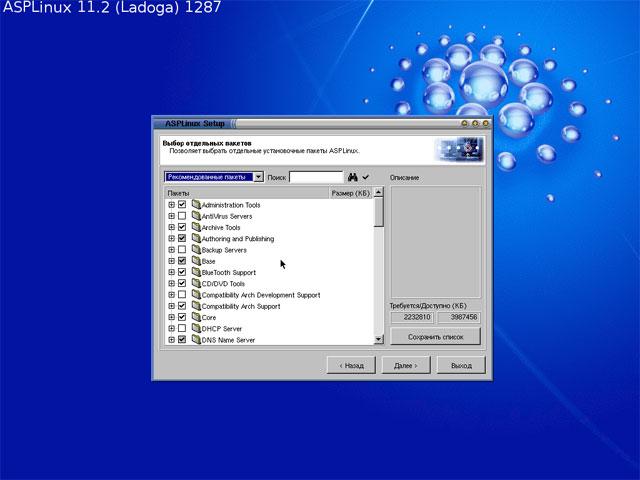The width and height of the screenshot is (640, 480).
Task: Expand the DNS Name Server tree node
Action: pos(171,340)
